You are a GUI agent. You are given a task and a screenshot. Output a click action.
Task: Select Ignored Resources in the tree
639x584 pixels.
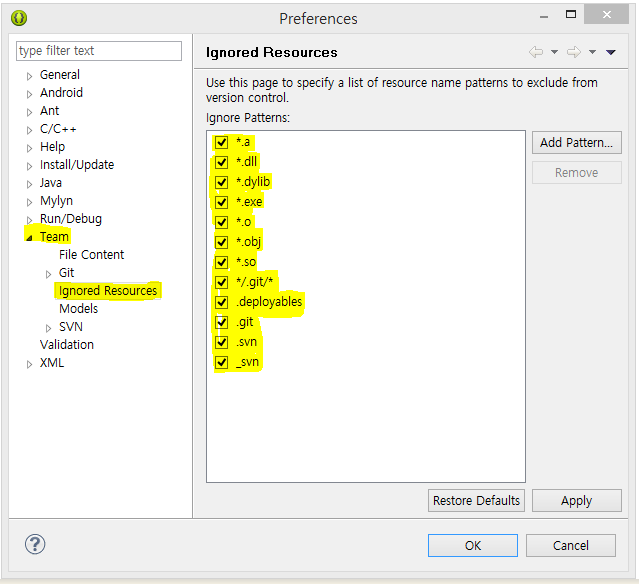[x=108, y=291]
